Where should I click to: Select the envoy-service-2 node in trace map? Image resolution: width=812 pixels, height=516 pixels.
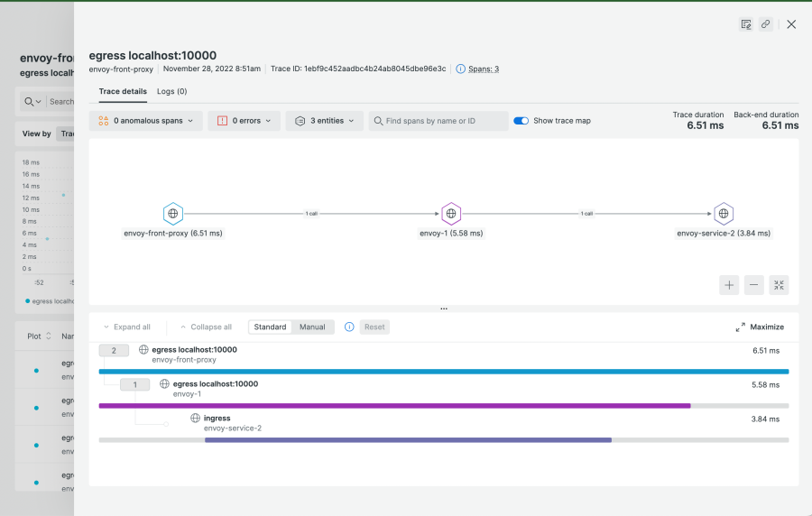(x=724, y=213)
